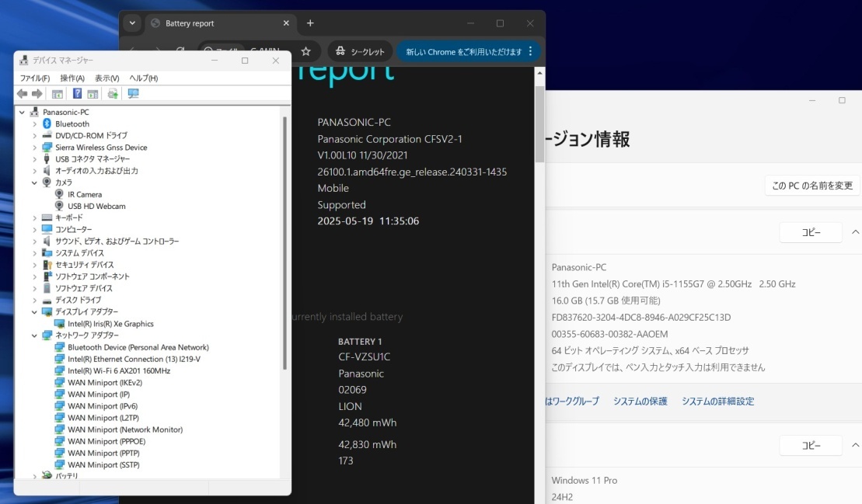Click the scroll-up arrow of Chrome page scrollbar
The width and height of the screenshot is (862, 504).
pyautogui.click(x=539, y=73)
